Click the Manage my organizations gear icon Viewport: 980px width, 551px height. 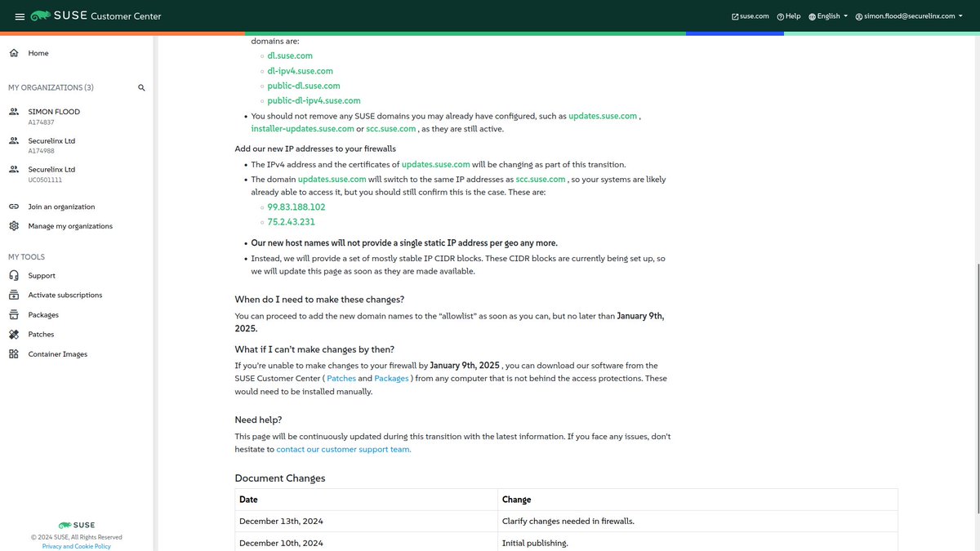point(14,226)
